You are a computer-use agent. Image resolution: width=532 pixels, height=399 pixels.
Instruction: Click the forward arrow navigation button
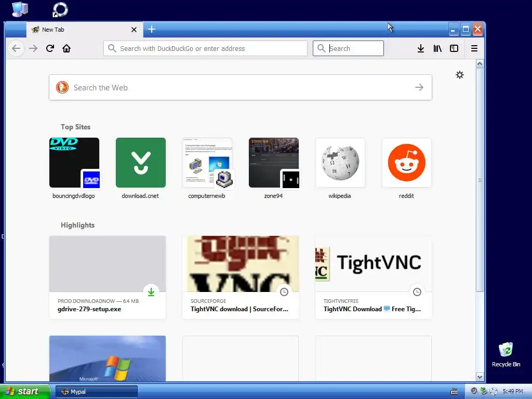pos(33,48)
